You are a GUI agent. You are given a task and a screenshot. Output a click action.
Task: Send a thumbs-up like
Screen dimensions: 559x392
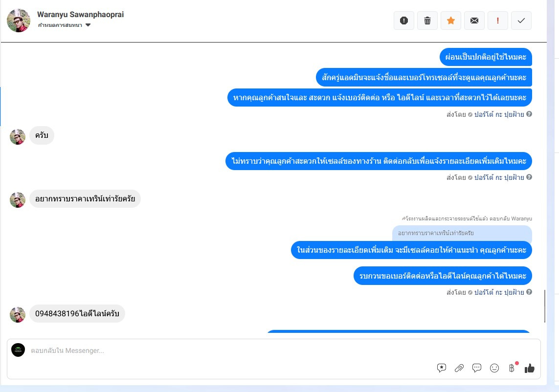point(529,368)
